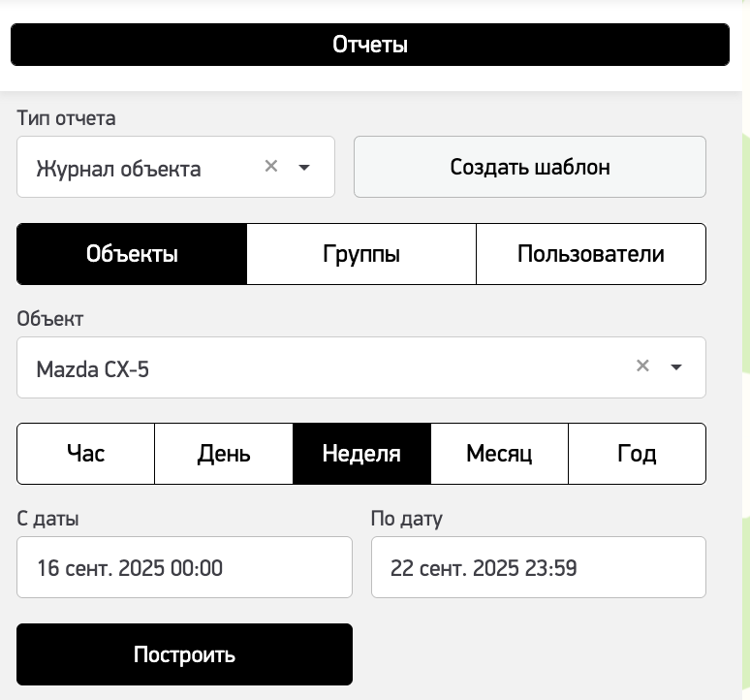
Task: Pick the Год period option
Action: pyautogui.click(x=637, y=453)
